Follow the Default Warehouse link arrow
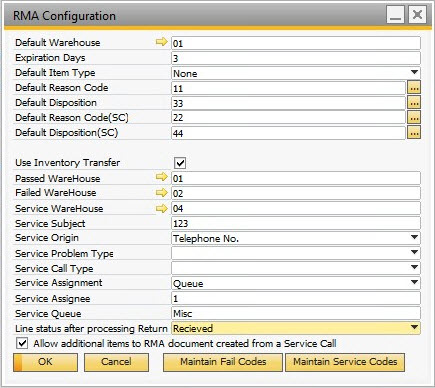 click(162, 42)
